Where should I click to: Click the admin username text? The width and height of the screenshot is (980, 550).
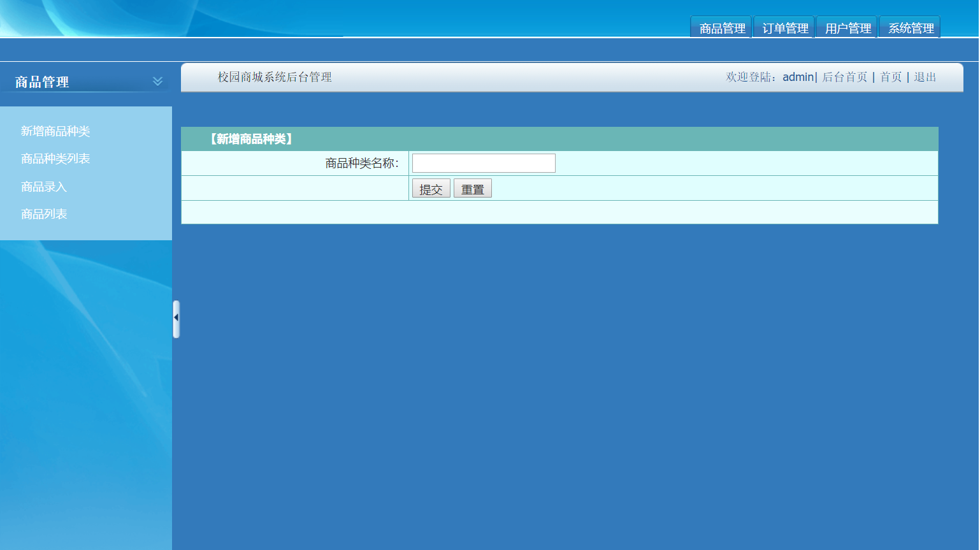coord(798,77)
